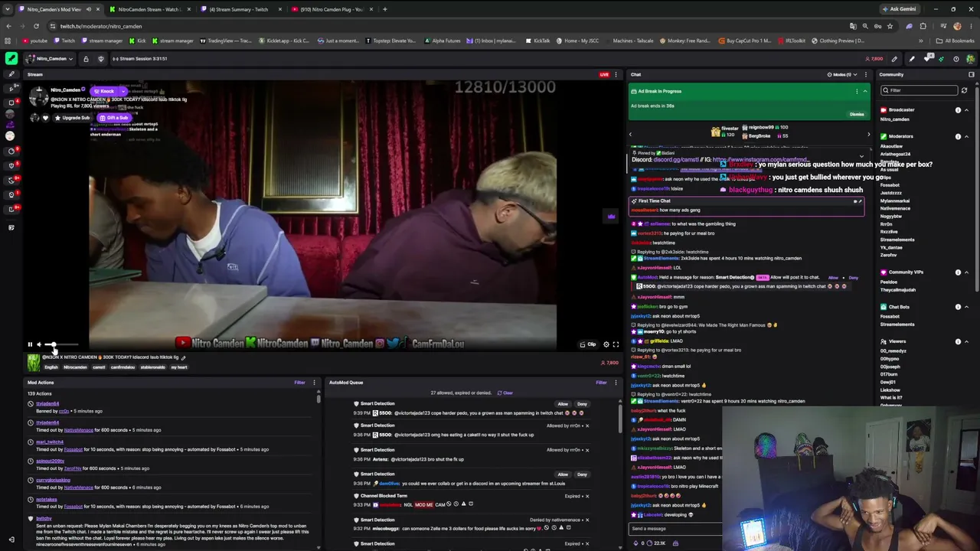Expand the chat Modes (1) dropdown

tap(841, 74)
